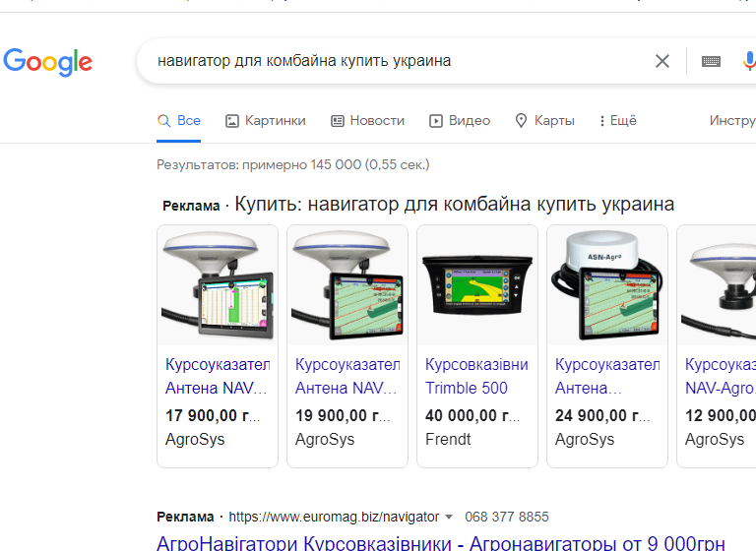
Task: Click the map pin icon in the Карты tab
Action: coord(521,120)
